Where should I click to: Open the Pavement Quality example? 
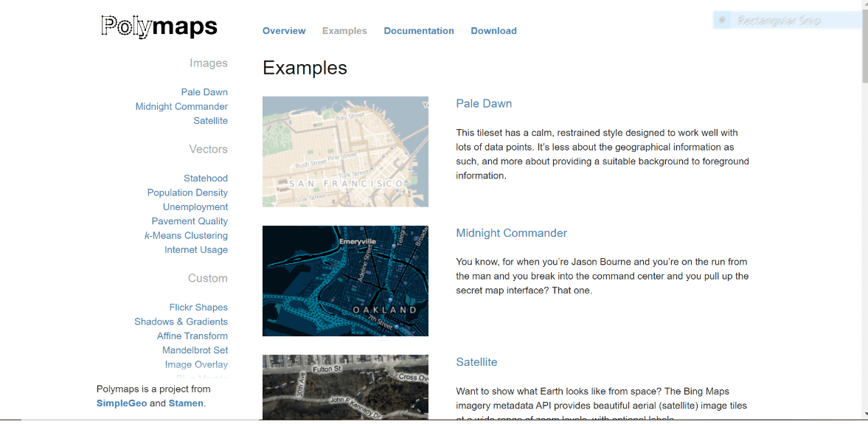pyautogui.click(x=190, y=221)
